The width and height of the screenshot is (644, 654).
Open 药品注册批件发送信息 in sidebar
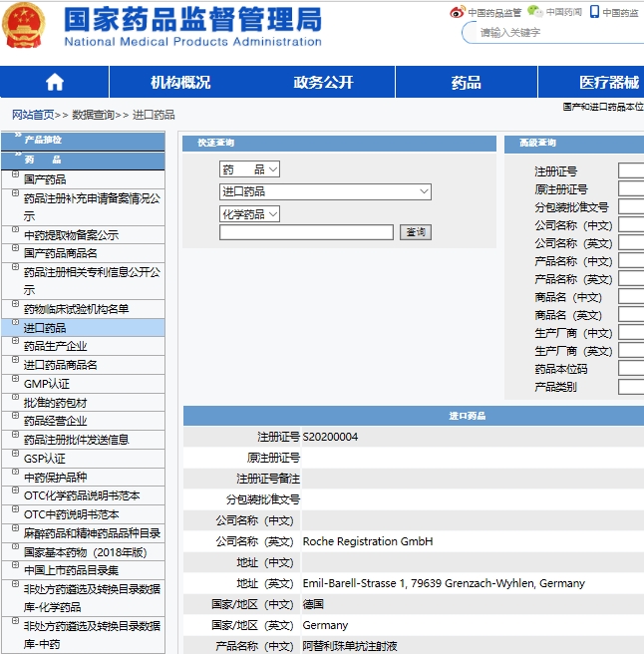(77, 440)
